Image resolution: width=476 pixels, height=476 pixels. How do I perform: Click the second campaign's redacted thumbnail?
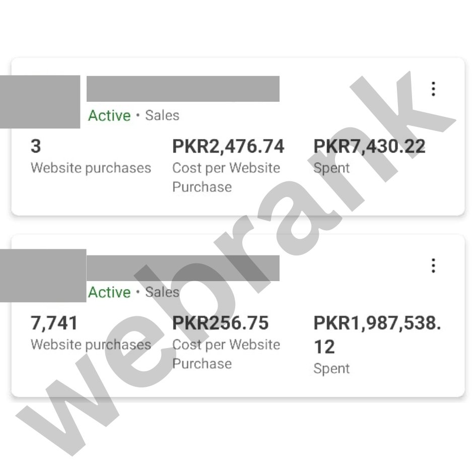[x=43, y=275]
